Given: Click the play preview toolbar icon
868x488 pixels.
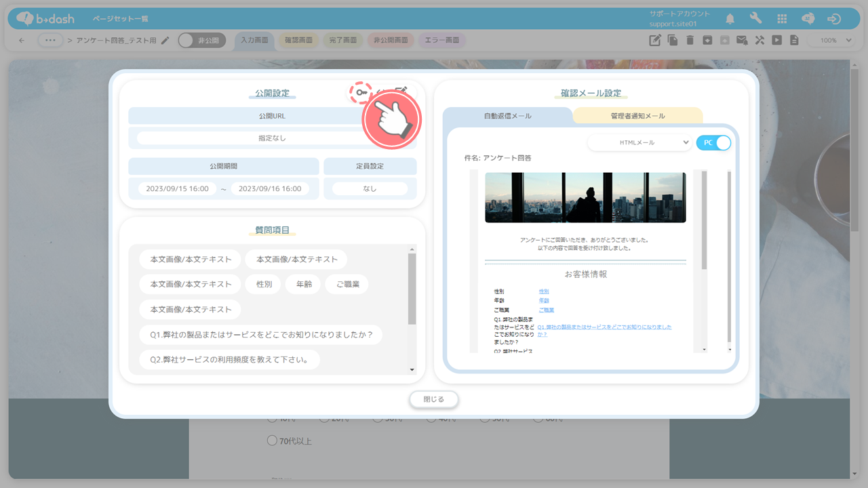Looking at the screenshot, I should coord(776,41).
